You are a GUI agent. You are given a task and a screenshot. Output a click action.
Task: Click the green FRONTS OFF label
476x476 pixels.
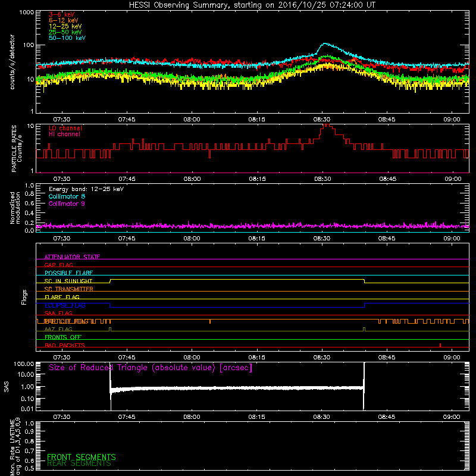(x=63, y=337)
